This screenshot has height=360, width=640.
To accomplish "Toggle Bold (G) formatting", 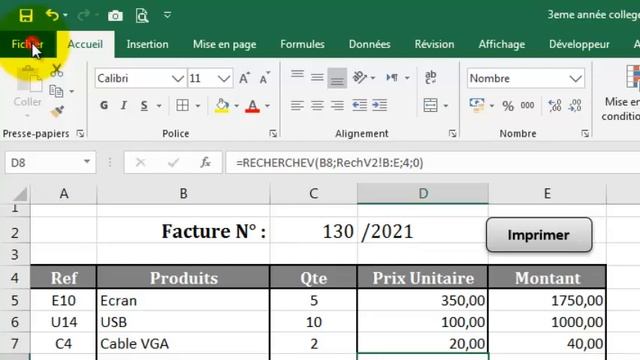I will 104,106.
